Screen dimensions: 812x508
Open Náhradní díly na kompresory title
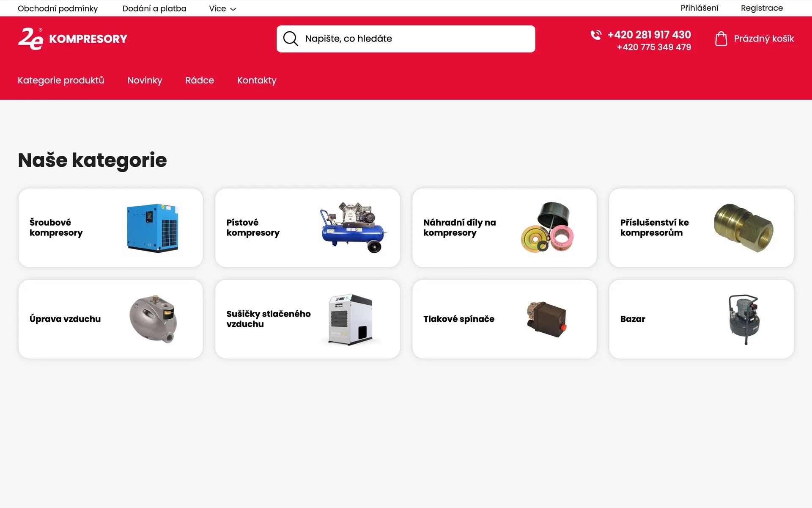(459, 228)
